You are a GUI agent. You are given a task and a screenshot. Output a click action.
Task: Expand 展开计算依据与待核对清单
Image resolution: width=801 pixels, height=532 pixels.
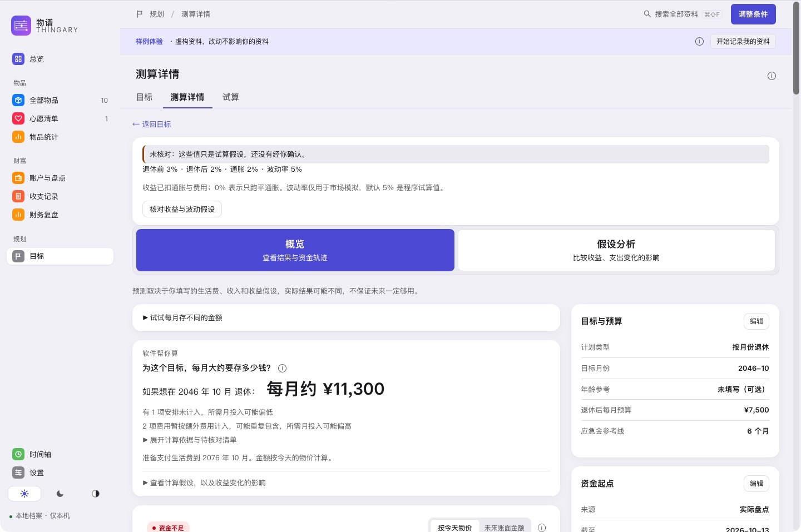(190, 440)
